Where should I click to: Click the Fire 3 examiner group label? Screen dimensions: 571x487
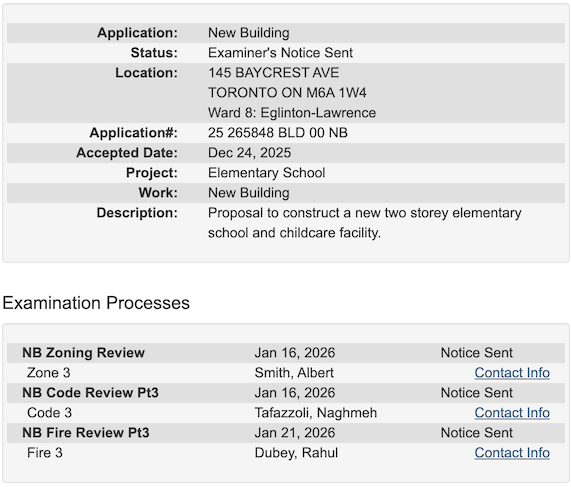click(45, 453)
